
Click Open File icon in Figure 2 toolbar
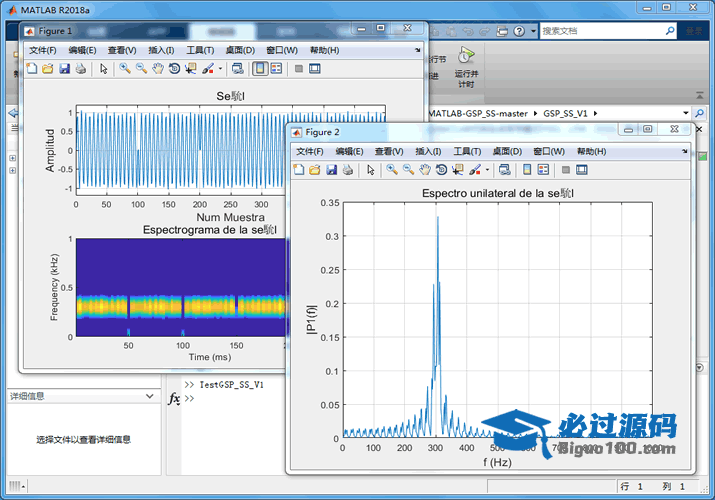[x=314, y=170]
